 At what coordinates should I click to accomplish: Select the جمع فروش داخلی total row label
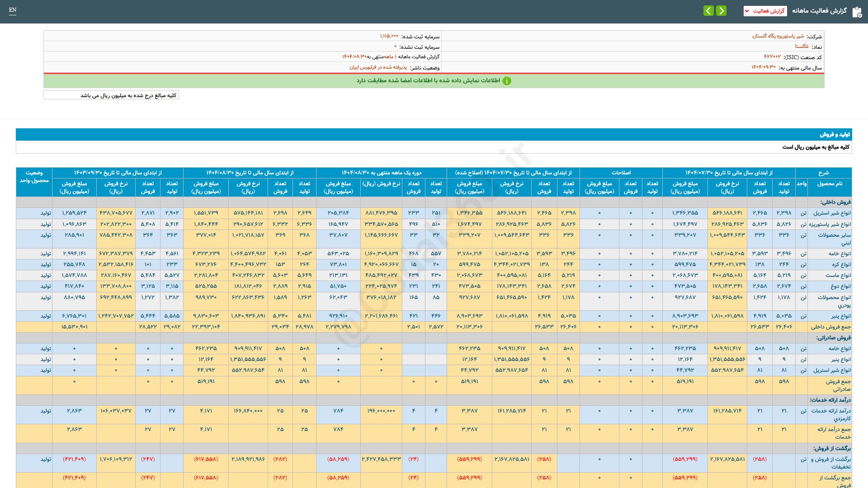pyautogui.click(x=830, y=327)
